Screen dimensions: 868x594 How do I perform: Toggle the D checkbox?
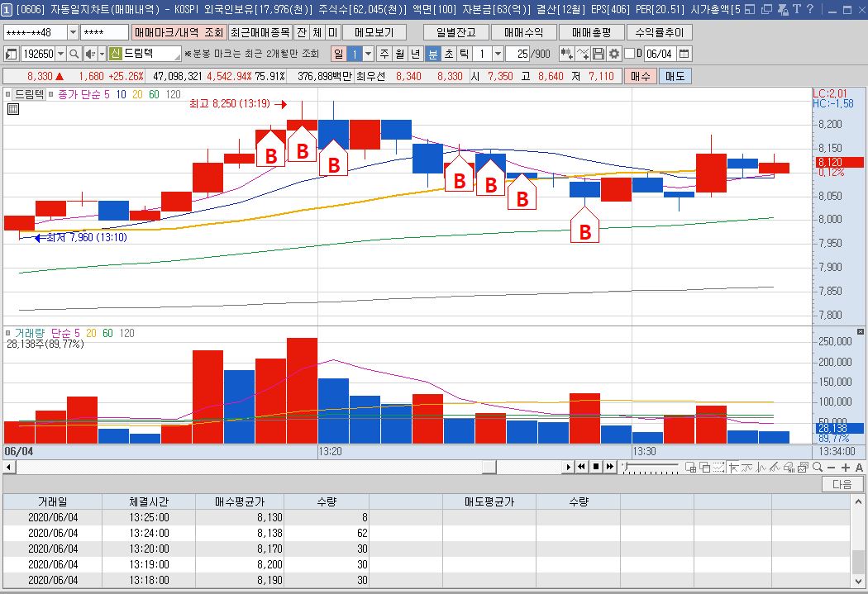tap(629, 54)
